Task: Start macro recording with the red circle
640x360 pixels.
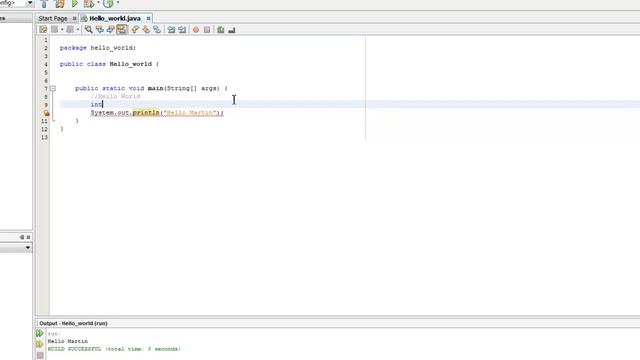Action: click(196, 29)
